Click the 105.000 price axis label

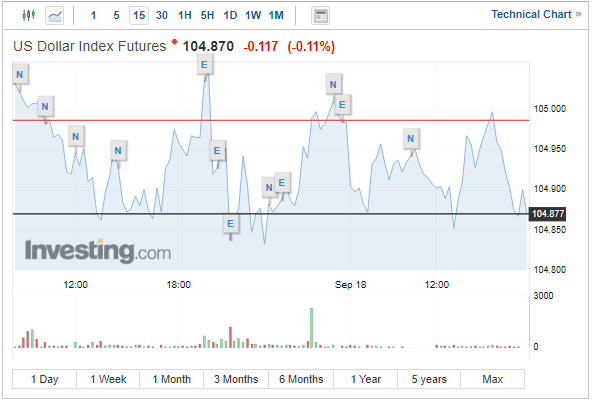[x=550, y=109]
